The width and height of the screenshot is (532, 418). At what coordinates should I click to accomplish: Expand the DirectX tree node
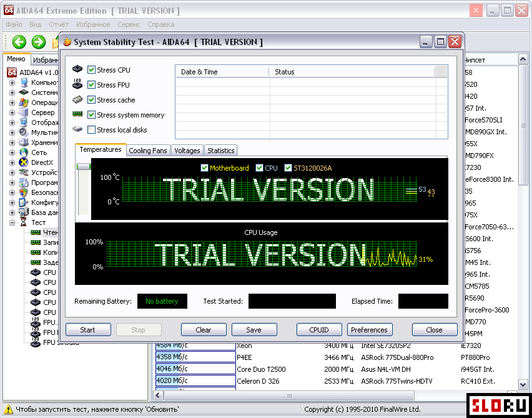[12, 162]
